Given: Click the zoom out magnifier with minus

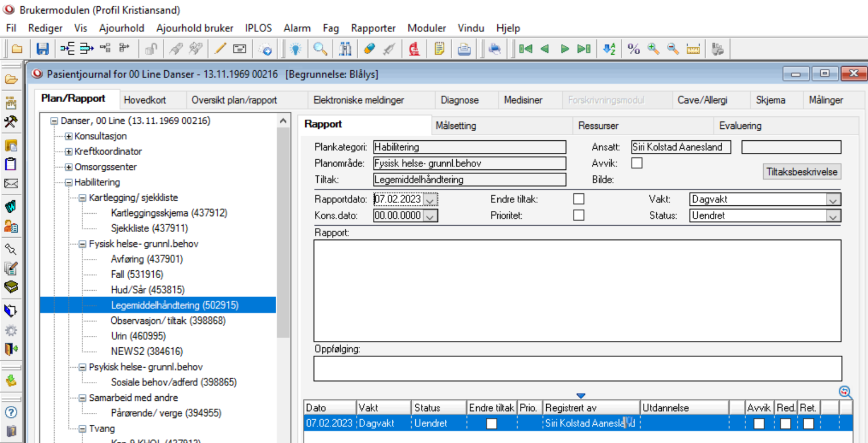Looking at the screenshot, I should pyautogui.click(x=673, y=49).
